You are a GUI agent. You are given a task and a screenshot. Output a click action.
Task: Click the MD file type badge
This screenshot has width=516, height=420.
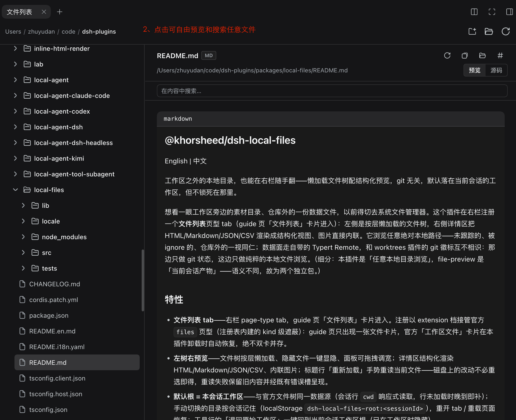click(x=209, y=55)
